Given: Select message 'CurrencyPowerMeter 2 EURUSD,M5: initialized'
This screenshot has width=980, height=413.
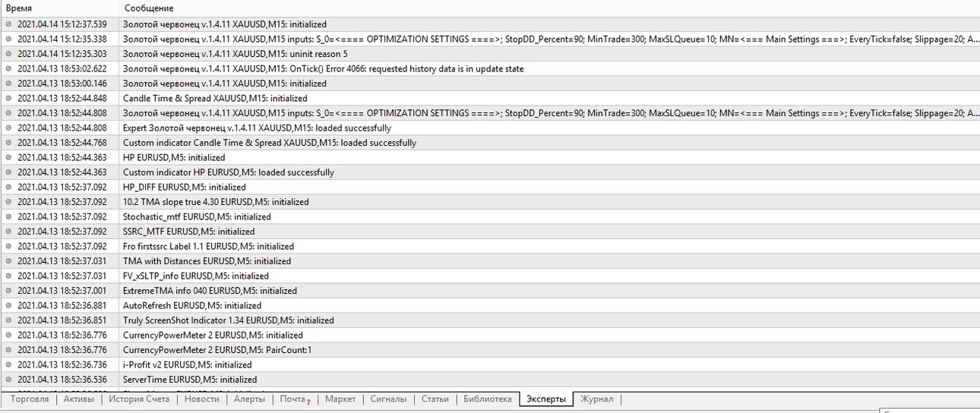Looking at the screenshot, I should (x=213, y=335).
